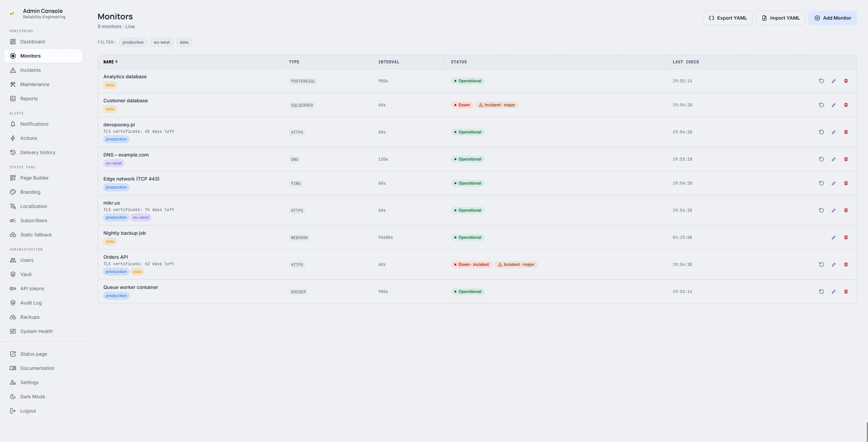Click Add Monitor button
This screenshot has height=442, width=868.
coord(833,18)
